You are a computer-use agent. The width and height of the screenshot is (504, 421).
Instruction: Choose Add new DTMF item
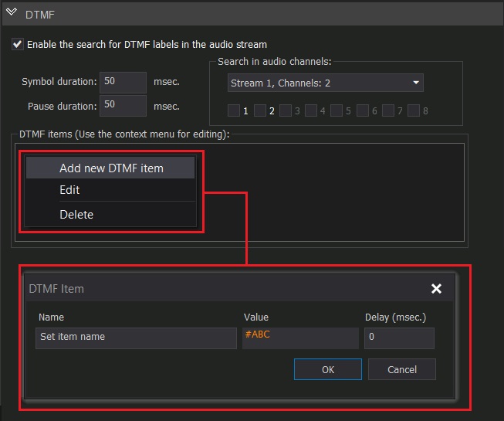(110, 168)
